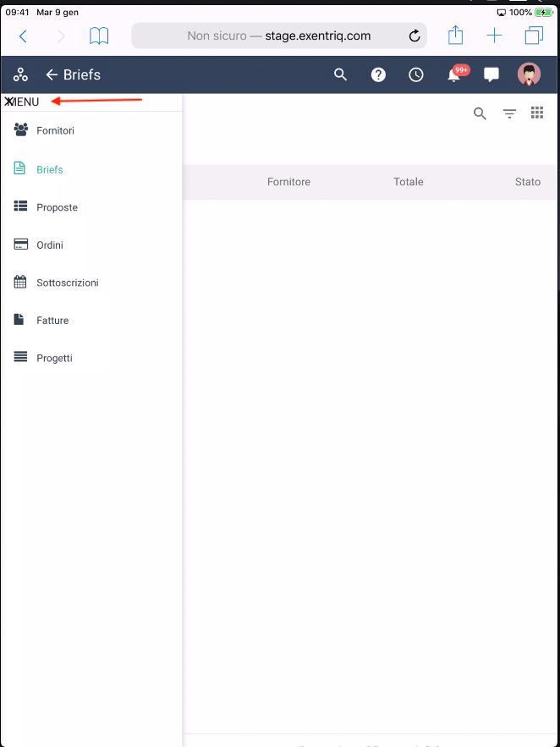Click the back arrow next to Briefs
560x747 pixels.
tap(52, 74)
